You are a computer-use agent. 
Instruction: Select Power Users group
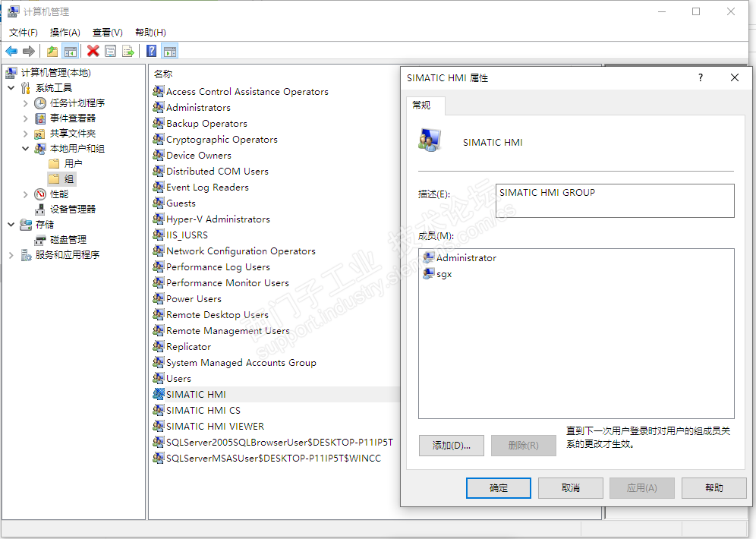[194, 298]
